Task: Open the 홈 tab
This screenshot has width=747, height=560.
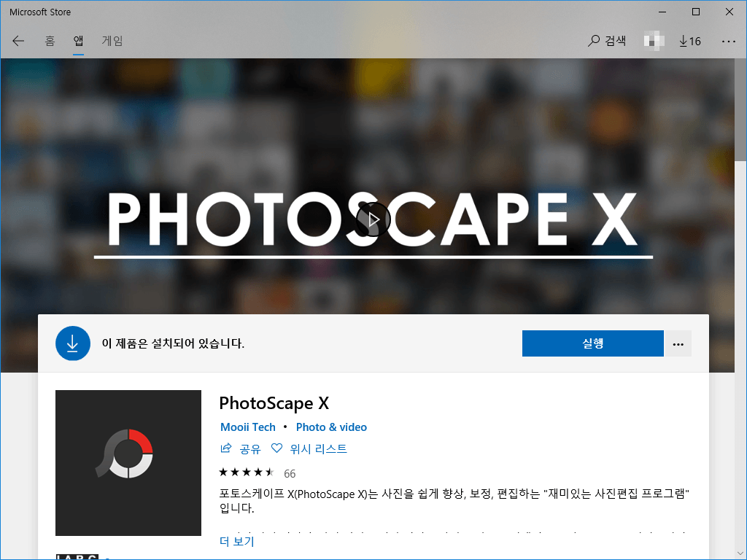Action: (x=50, y=41)
